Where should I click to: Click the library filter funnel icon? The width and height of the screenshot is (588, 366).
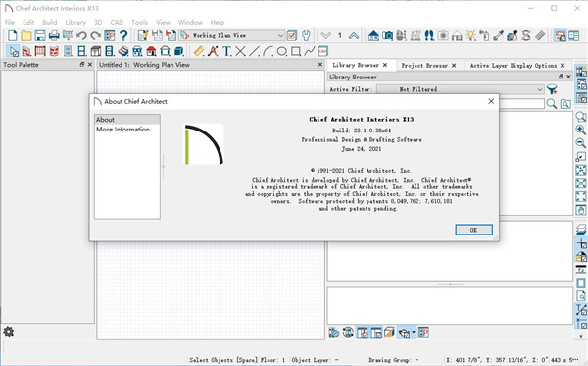coord(552,89)
